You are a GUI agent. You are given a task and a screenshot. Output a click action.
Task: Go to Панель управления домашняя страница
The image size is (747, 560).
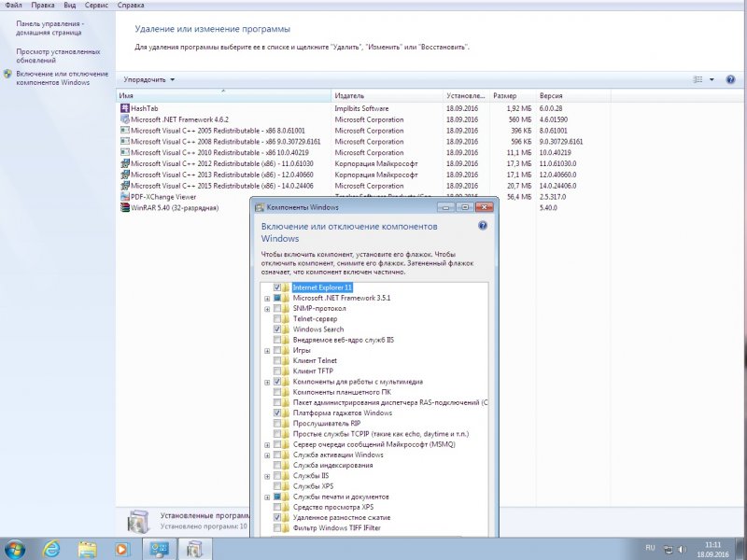(49, 28)
